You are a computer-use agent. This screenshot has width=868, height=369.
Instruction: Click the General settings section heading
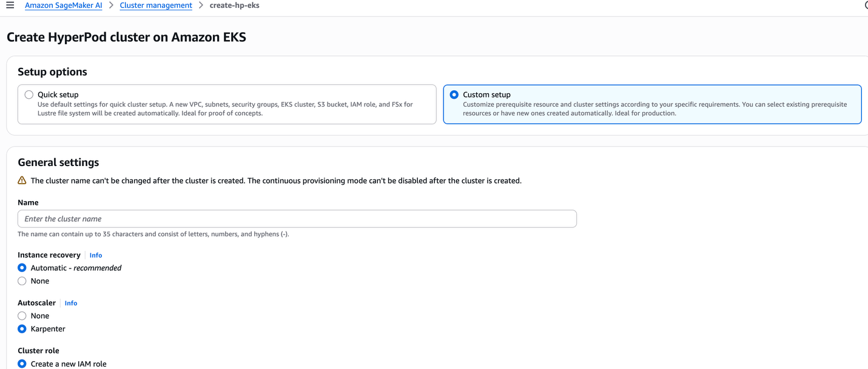(58, 162)
